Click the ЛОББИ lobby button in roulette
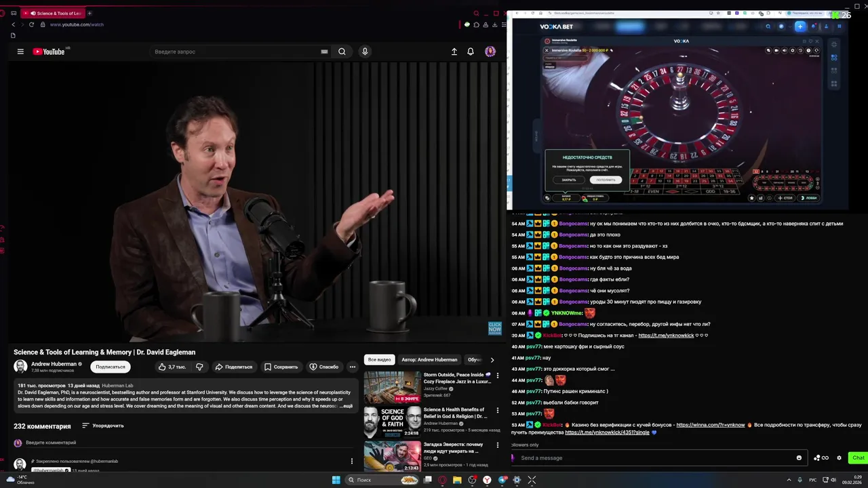The width and height of the screenshot is (868, 488). [x=810, y=198]
